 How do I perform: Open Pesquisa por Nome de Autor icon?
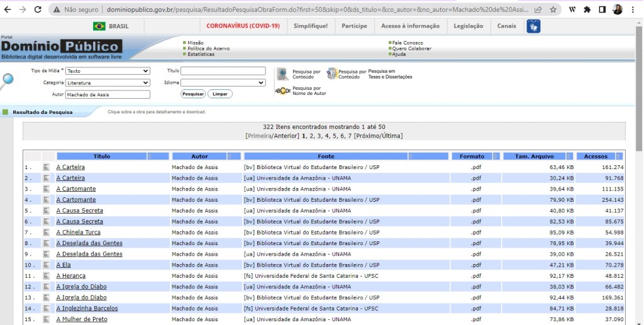coord(282,91)
